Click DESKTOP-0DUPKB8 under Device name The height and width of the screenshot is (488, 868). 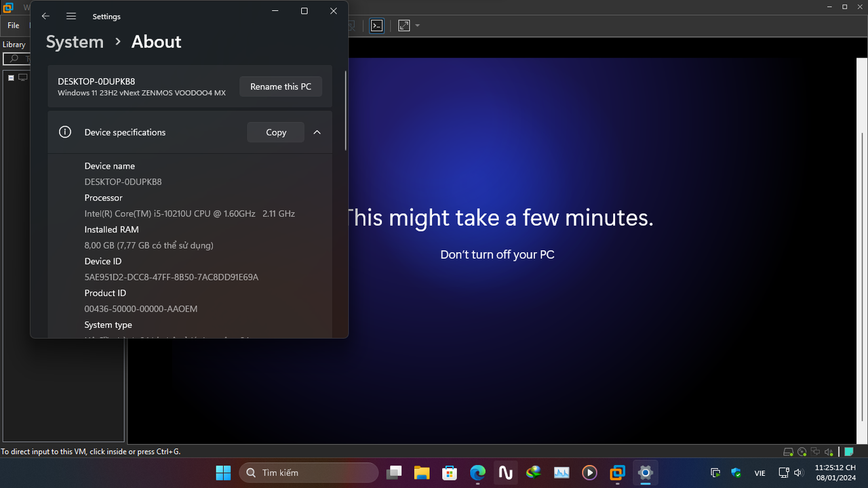[123, 182]
